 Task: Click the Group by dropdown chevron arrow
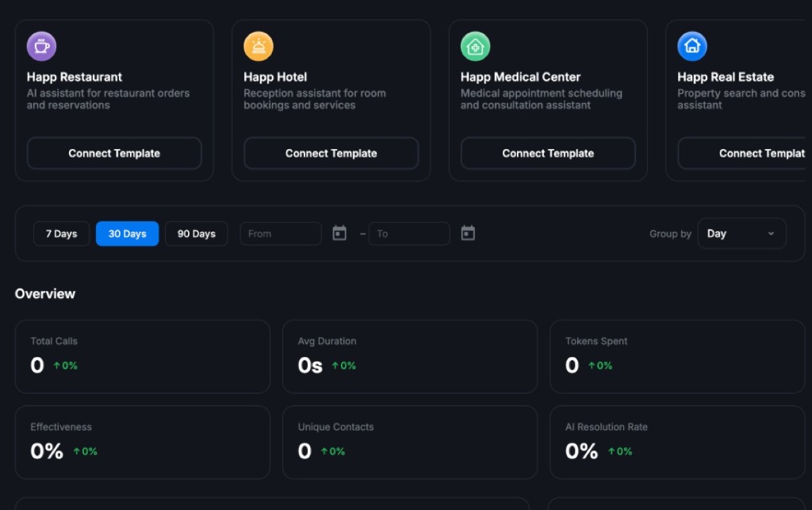771,234
